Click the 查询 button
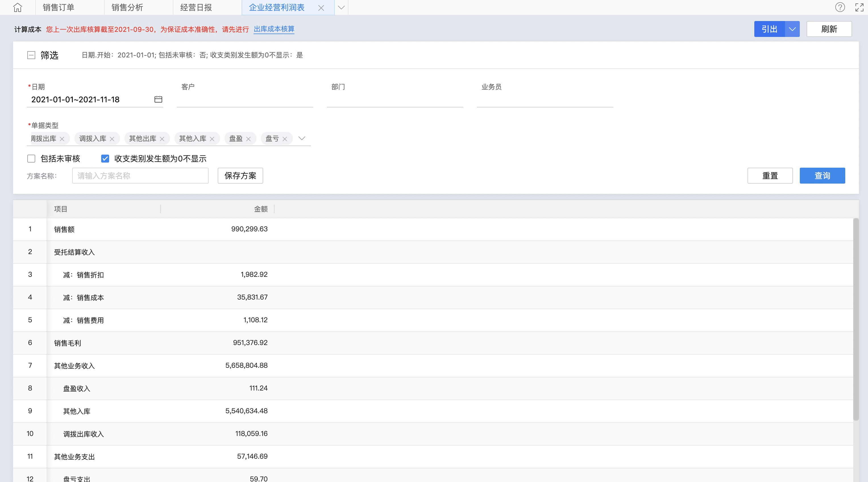This screenshot has height=482, width=868. click(x=822, y=175)
